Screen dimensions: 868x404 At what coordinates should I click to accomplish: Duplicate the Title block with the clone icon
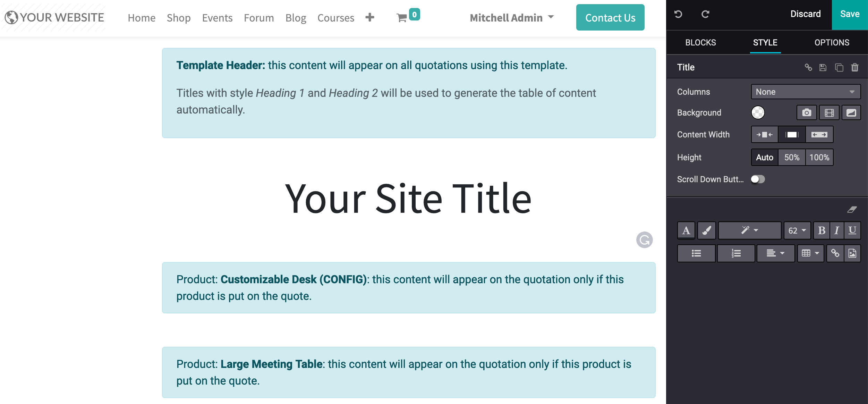point(839,67)
